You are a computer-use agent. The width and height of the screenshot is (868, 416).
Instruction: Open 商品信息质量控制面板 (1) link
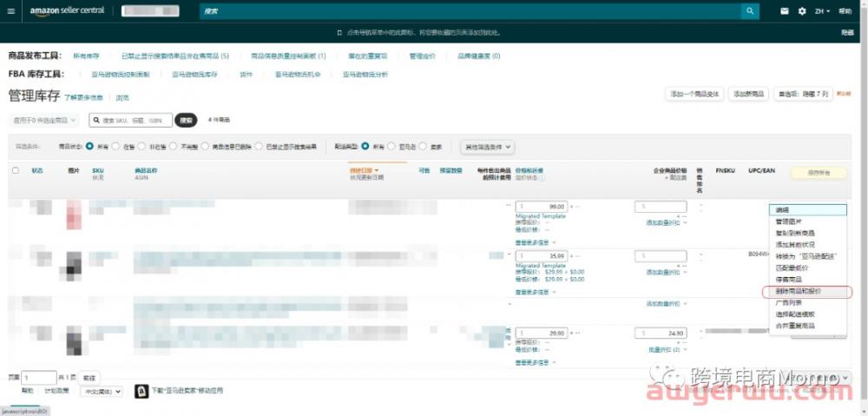click(x=288, y=56)
